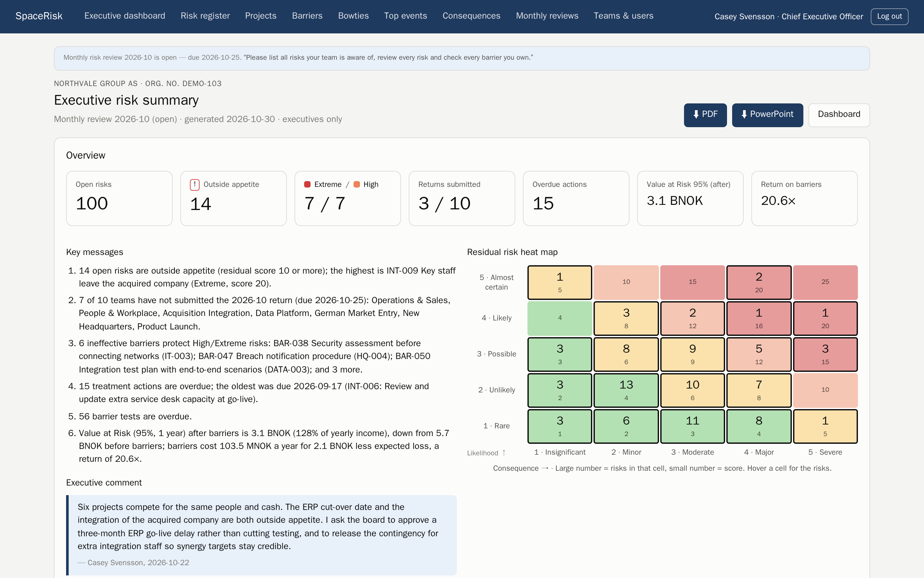Click the monthly risk review 2026-10 banner
924x578 pixels.
coord(462,58)
